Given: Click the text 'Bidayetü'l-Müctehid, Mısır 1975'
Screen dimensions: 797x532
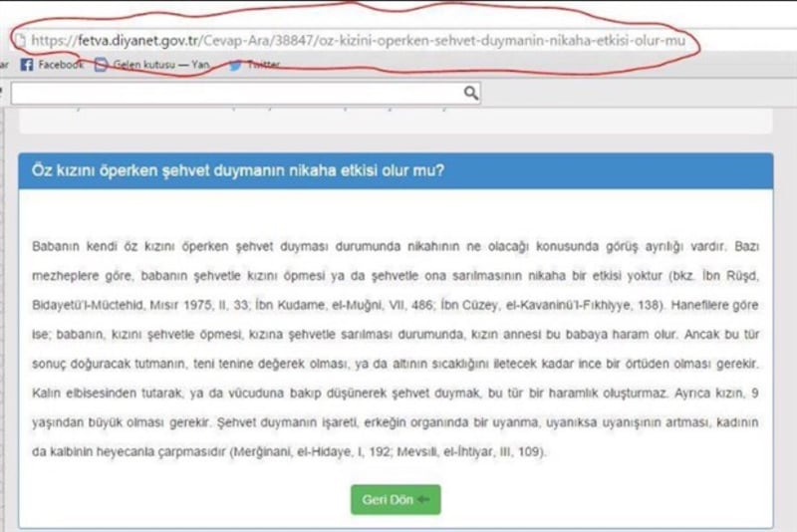Looking at the screenshot, I should point(123,305).
